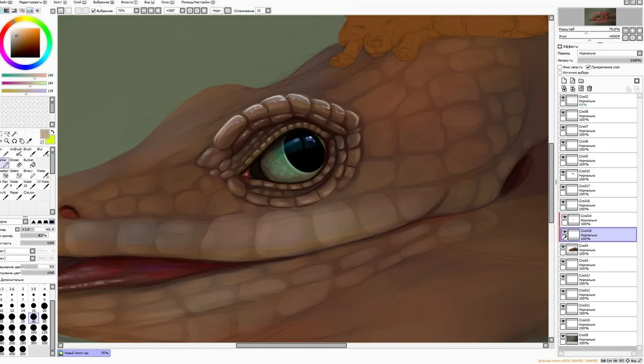Viewport: 644px width, 364px height.
Task: Hide layer Слой8 with eye icon
Action: 563,112
